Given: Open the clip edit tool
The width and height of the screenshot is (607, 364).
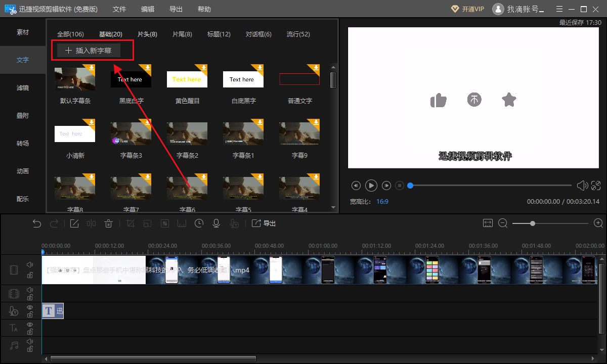Looking at the screenshot, I should click(74, 223).
